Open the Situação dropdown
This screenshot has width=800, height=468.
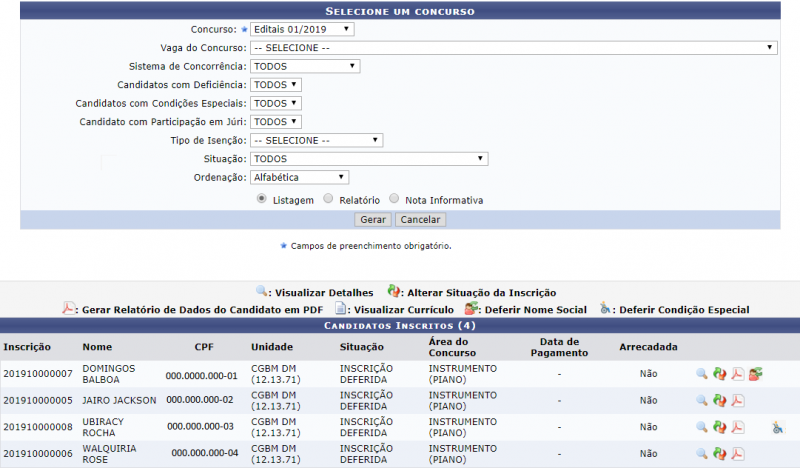pyautogui.click(x=369, y=159)
